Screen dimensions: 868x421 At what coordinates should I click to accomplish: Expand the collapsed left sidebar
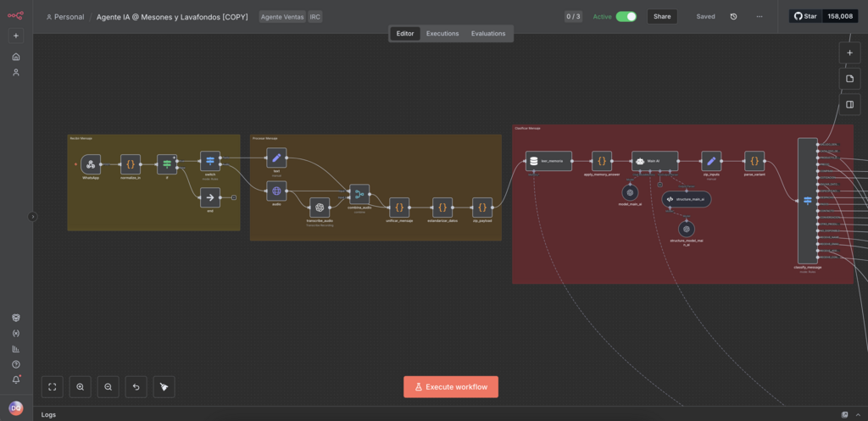tap(33, 217)
